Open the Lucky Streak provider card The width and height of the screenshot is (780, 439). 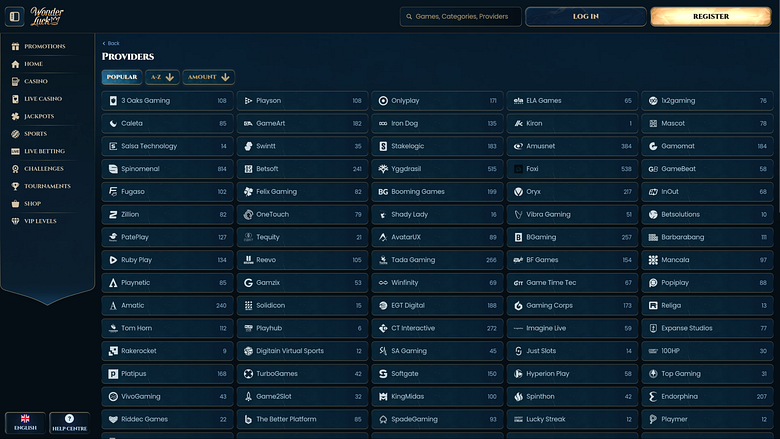click(573, 419)
